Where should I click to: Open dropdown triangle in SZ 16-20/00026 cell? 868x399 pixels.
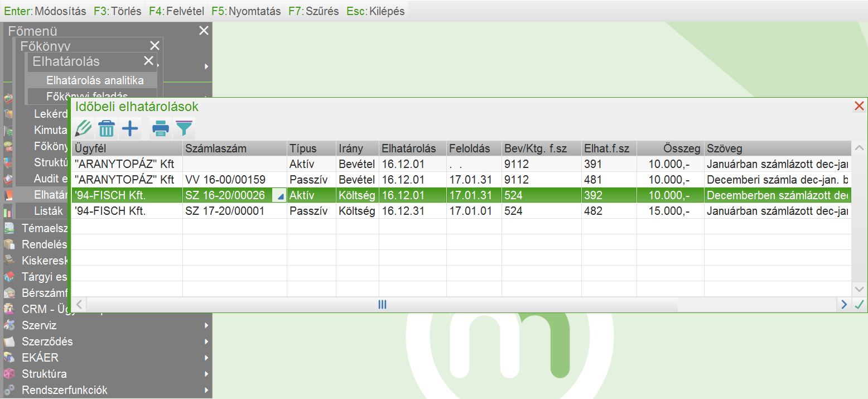tap(281, 196)
